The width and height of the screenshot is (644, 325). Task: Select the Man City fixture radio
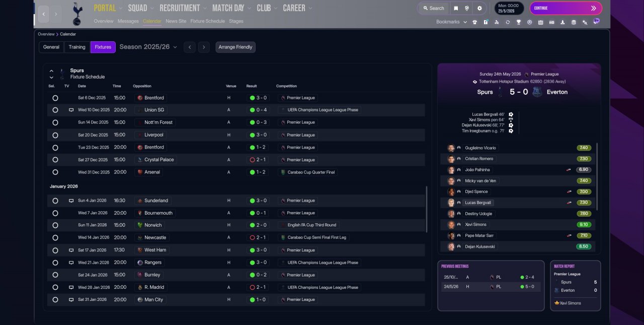55,300
